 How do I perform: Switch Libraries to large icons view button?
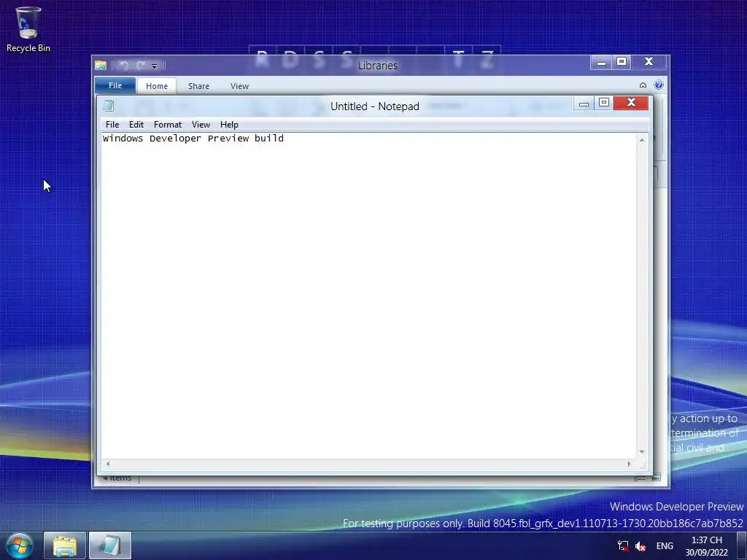pyautogui.click(x=656, y=477)
